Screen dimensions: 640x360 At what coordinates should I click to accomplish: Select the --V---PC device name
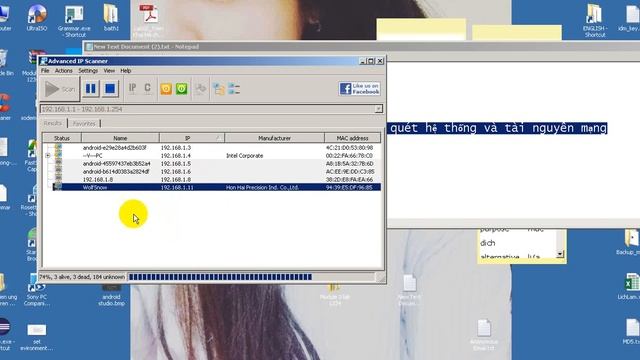[x=92, y=156]
